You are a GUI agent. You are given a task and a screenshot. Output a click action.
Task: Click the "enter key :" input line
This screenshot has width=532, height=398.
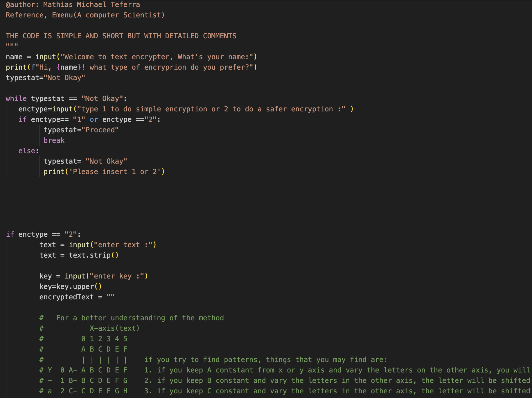pos(94,276)
